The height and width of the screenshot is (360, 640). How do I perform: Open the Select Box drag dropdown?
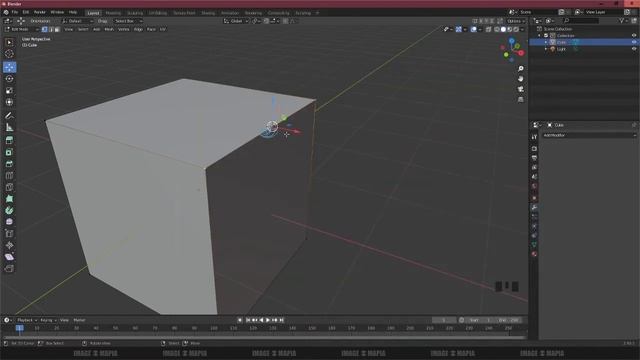127,21
